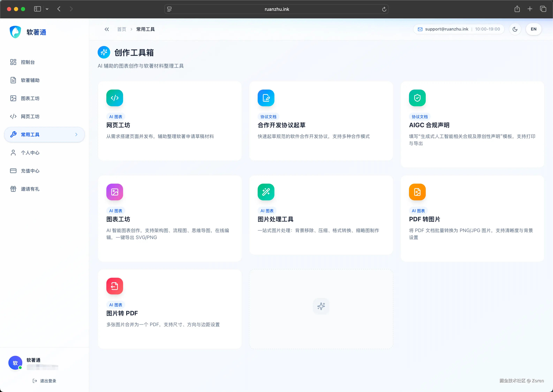Go to 首页 in the breadcrumb
Viewport: 553px width, 392px height.
click(x=122, y=29)
